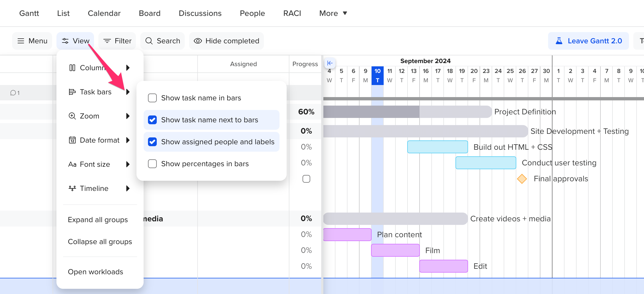Image resolution: width=644 pixels, height=294 pixels.
Task: Click the Leave Gantt 2.0 button
Action: tap(588, 41)
